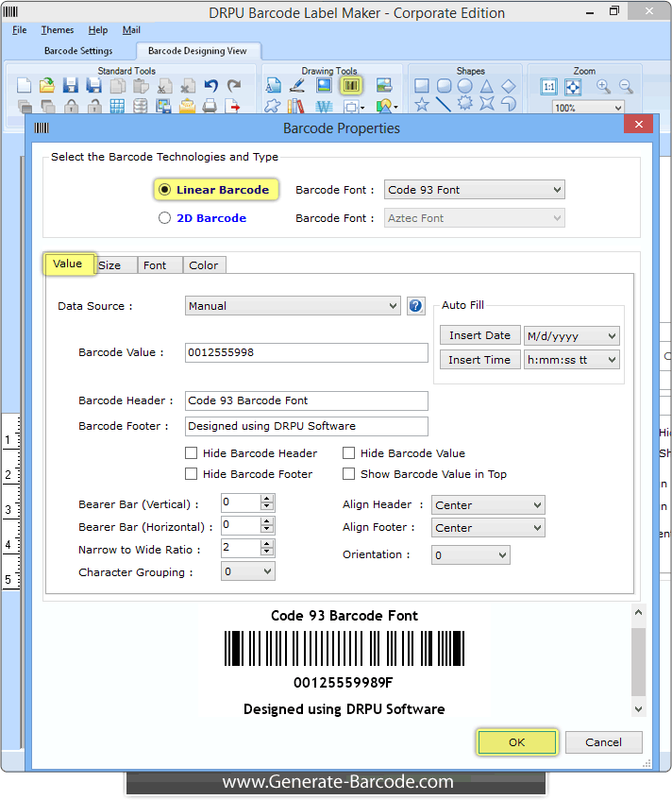Image resolution: width=672 pixels, height=800 pixels.
Task: Select the Rectangle shape
Action: pos(422,86)
